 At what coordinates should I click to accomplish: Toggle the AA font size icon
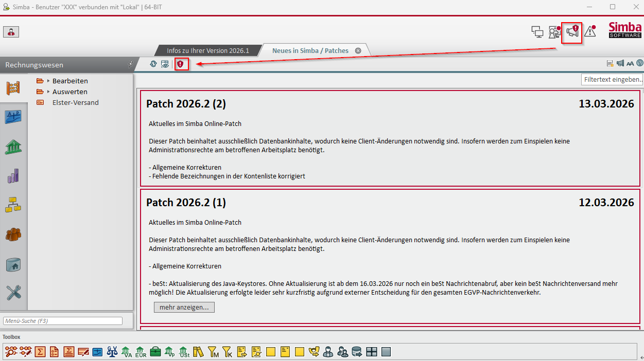tap(630, 64)
